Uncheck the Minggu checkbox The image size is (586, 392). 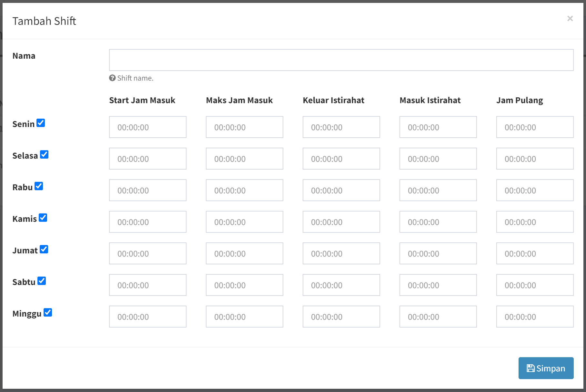coord(48,313)
